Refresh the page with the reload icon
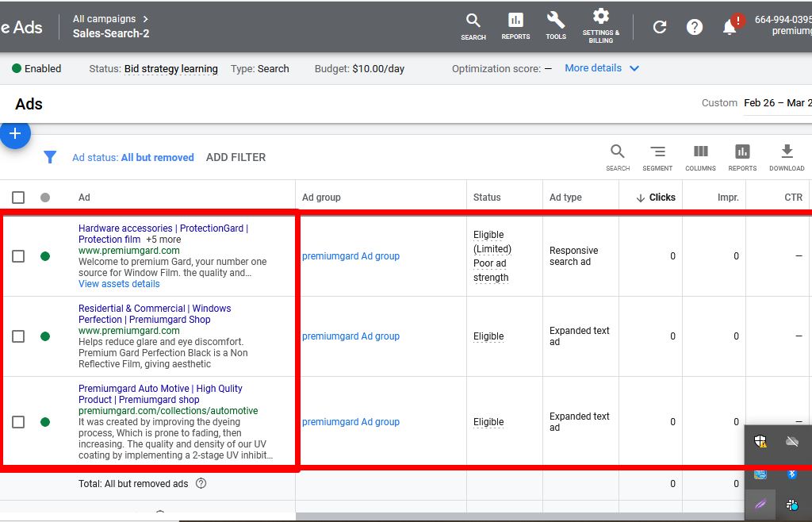 pos(659,27)
